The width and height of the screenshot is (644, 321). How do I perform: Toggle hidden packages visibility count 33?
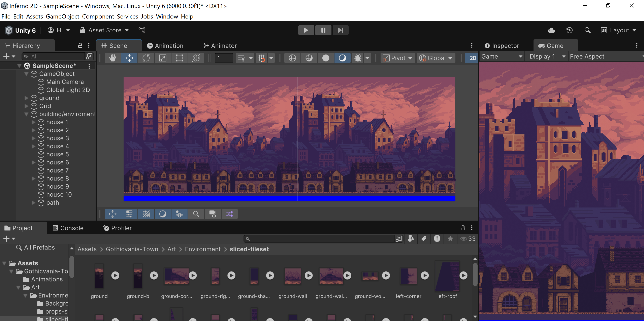[x=468, y=239]
